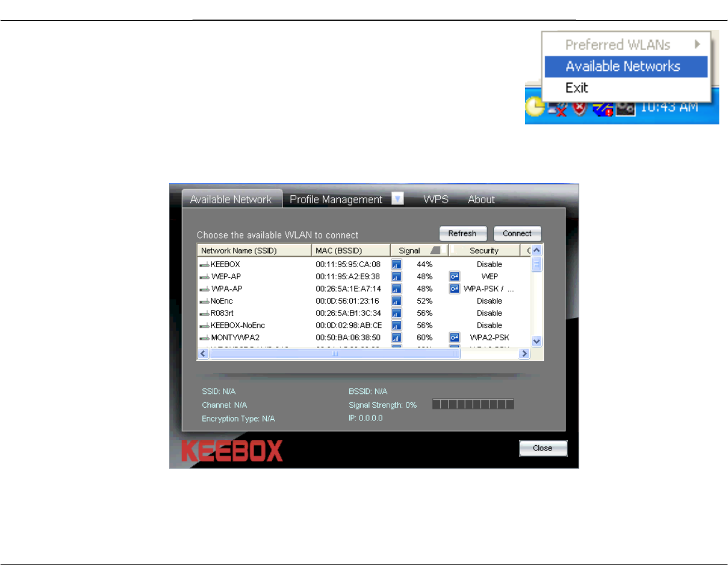Screen dimensions: 728x565
Task: Click the wireless utility tray icon with red alert
Action: 603,108
